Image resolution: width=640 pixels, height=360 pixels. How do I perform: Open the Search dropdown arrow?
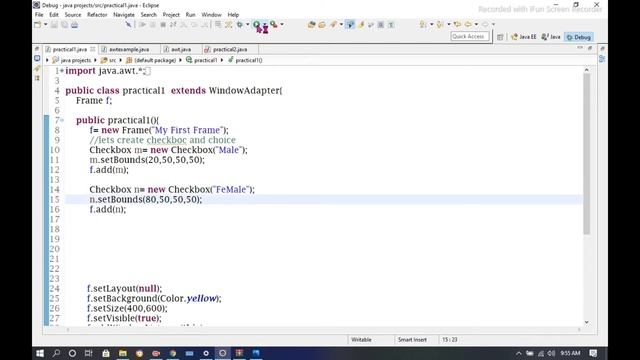[x=341, y=24]
